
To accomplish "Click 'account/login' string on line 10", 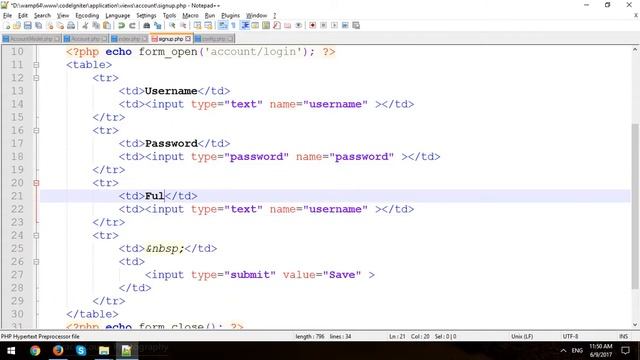I will tap(253, 52).
